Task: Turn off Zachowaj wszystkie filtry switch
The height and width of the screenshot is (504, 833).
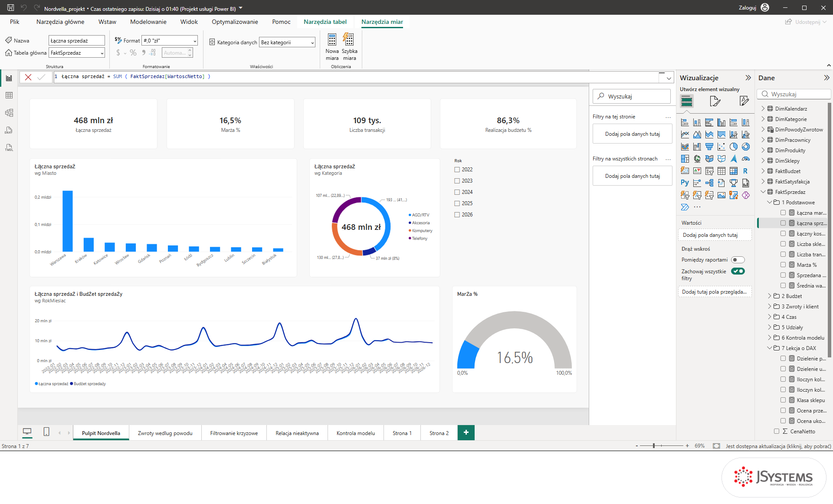Action: (x=738, y=271)
